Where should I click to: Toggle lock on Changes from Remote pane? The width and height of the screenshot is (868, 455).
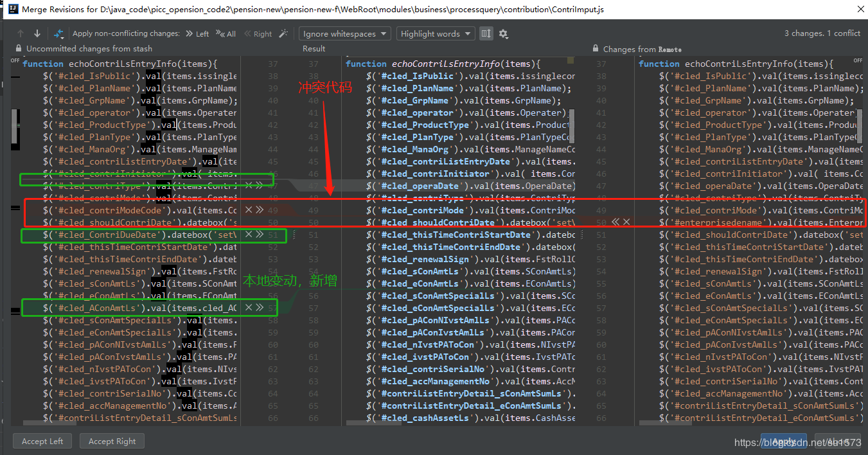point(595,49)
